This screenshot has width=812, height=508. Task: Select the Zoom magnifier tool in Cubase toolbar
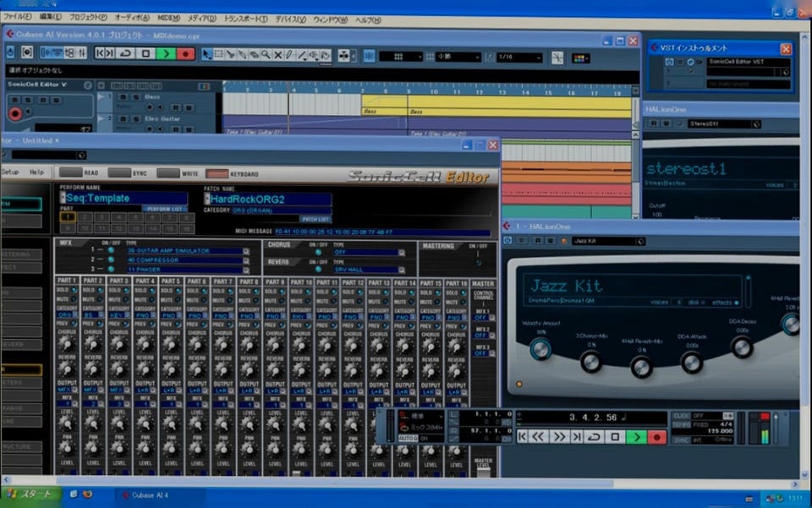click(x=266, y=54)
